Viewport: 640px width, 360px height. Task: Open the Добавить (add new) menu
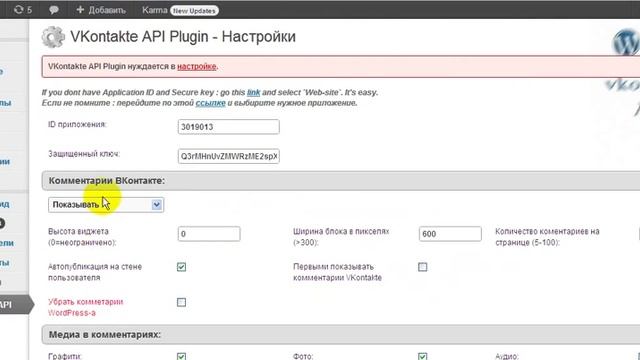click(101, 10)
